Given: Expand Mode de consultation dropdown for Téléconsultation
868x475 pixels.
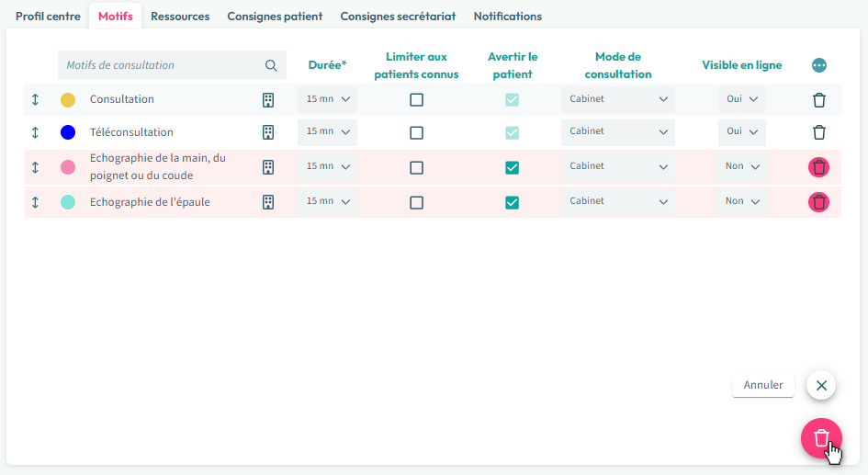Looking at the screenshot, I should pyautogui.click(x=617, y=132).
